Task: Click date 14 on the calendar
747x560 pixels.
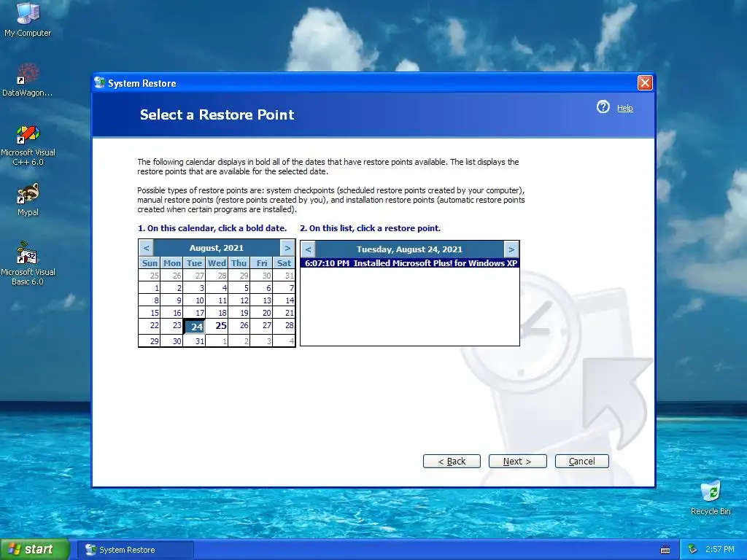Action: coord(285,300)
